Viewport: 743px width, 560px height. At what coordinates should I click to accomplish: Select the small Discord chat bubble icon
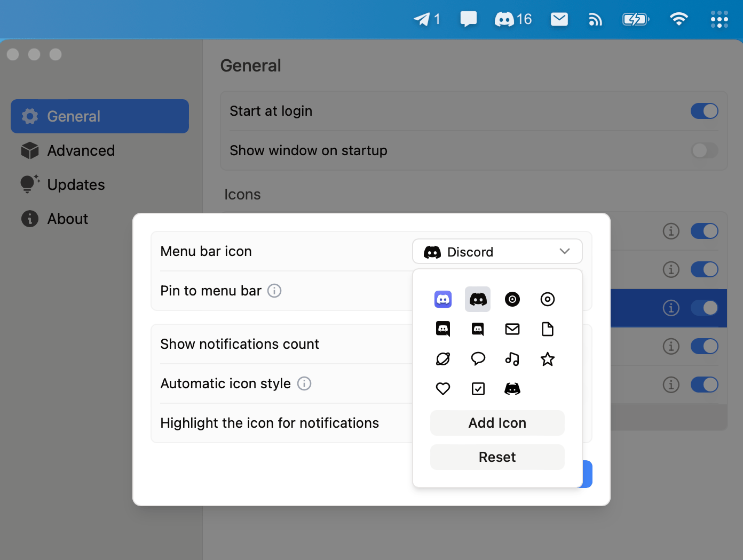[x=478, y=329]
